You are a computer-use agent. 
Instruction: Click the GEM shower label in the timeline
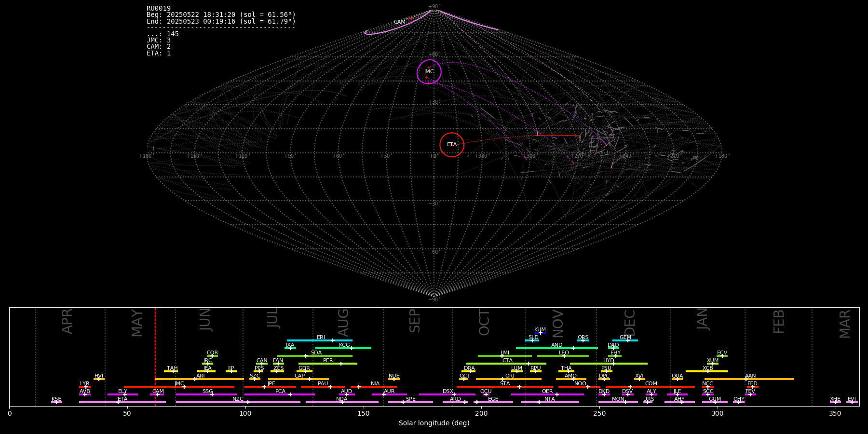point(625,338)
